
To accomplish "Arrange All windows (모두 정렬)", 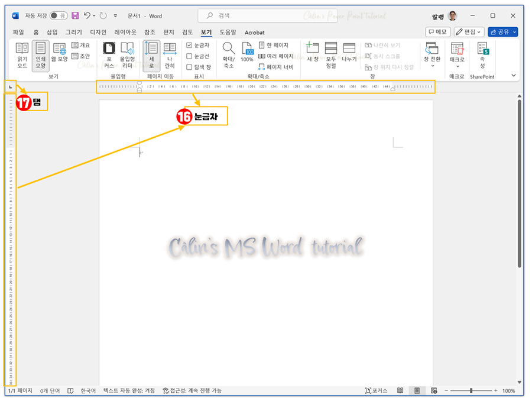I will click(331, 56).
